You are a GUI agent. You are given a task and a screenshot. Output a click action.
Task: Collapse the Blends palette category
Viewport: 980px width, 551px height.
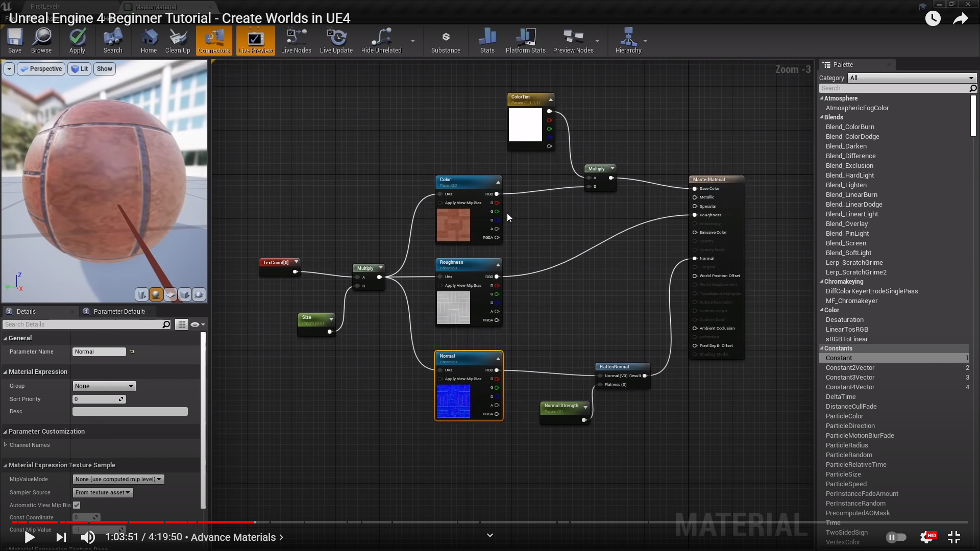coord(822,117)
